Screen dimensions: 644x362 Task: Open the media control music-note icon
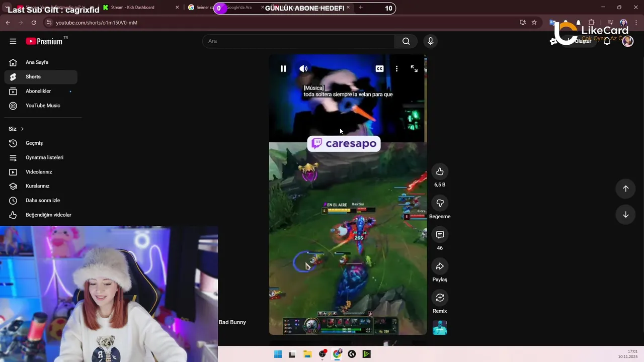(610, 23)
